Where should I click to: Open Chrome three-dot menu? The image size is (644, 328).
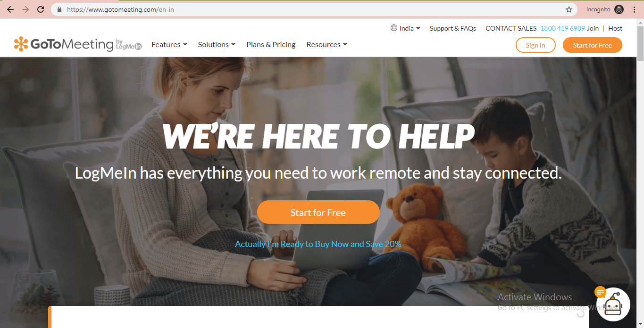pyautogui.click(x=634, y=9)
